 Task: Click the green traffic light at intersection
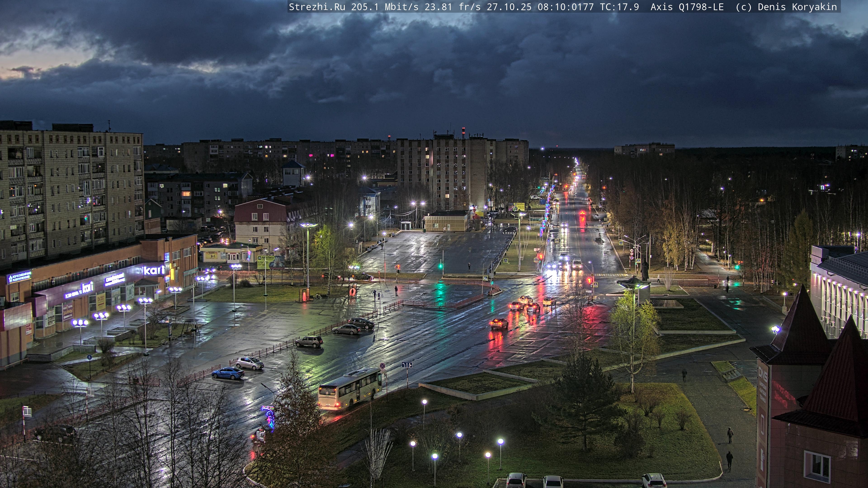click(440, 266)
